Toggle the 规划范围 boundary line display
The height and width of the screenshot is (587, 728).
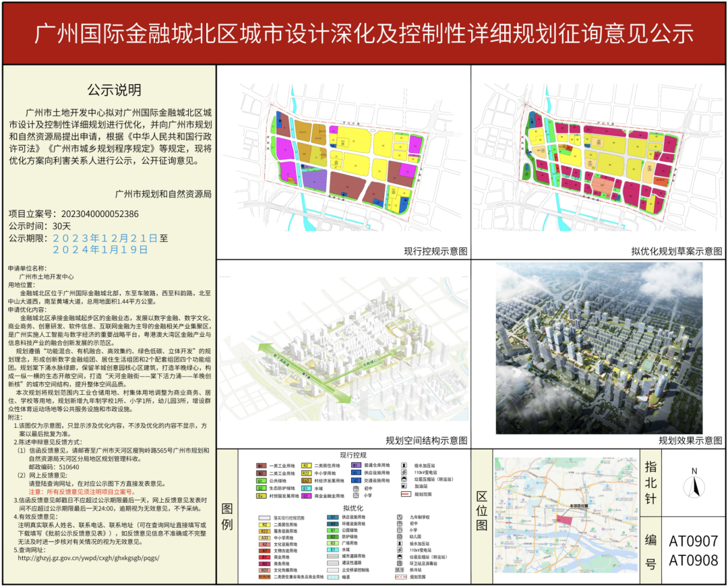[405, 493]
